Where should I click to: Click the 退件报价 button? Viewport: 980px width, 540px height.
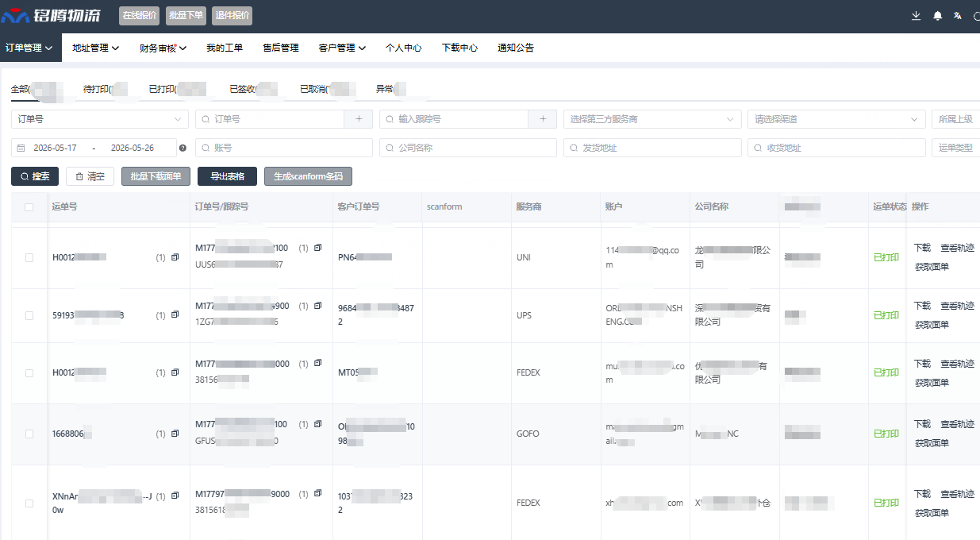tap(232, 15)
